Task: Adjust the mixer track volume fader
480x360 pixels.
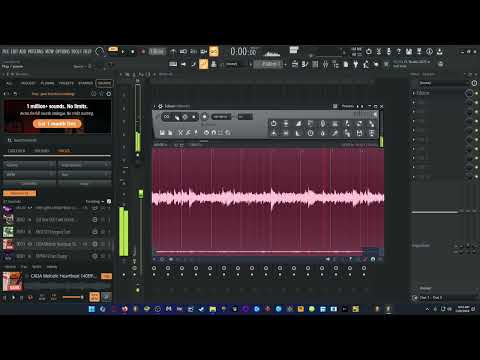Action: [141, 194]
